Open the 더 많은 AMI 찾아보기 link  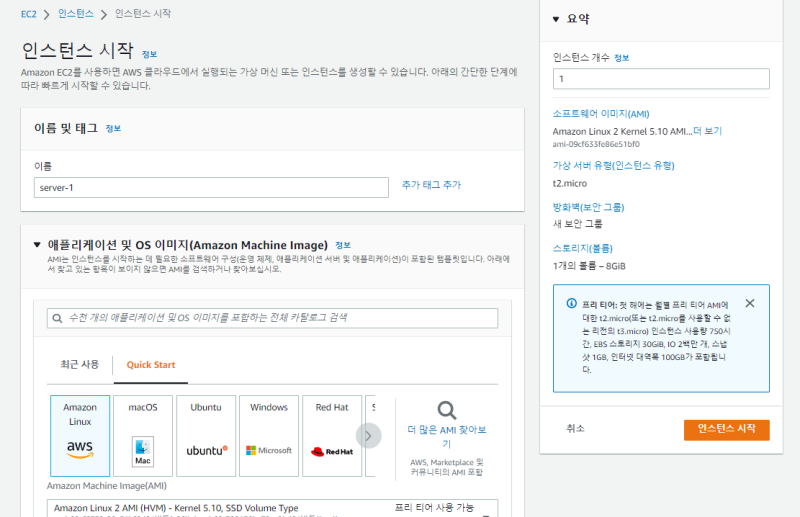[x=446, y=436]
